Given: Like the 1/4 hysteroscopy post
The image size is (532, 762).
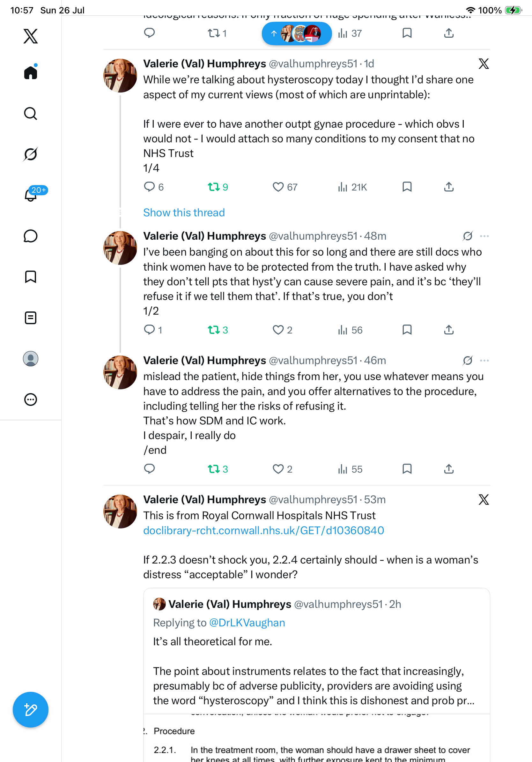Looking at the screenshot, I should (x=278, y=187).
